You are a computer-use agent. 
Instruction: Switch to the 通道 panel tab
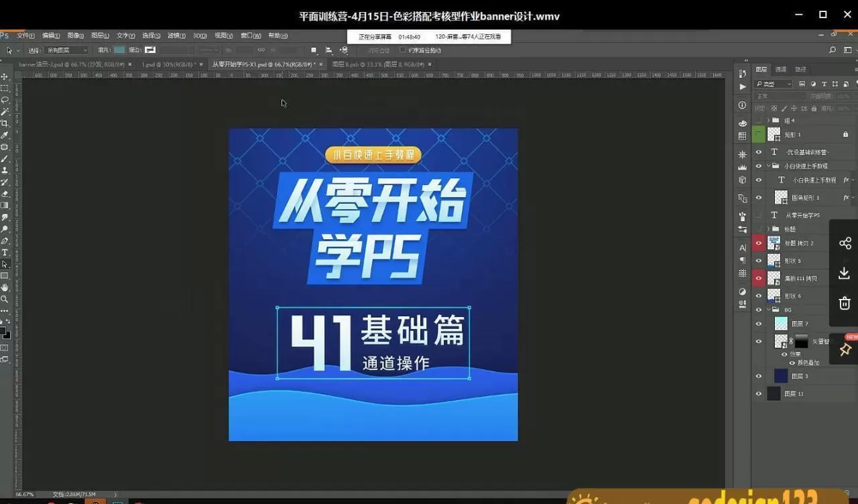(781, 69)
